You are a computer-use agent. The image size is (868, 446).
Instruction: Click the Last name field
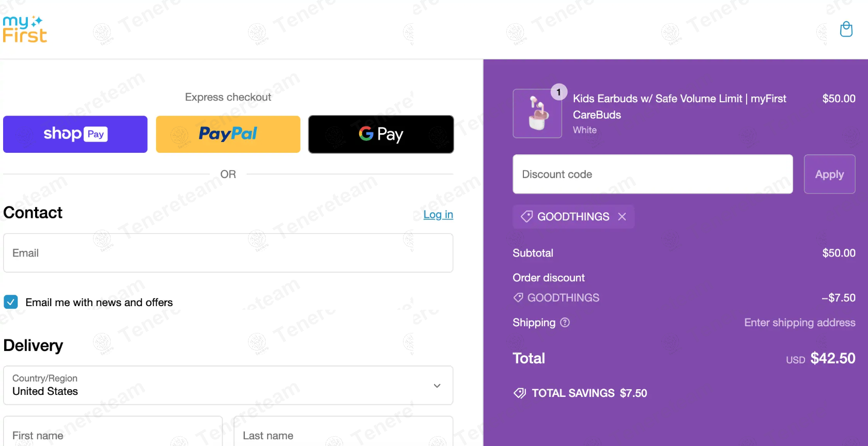(x=343, y=435)
